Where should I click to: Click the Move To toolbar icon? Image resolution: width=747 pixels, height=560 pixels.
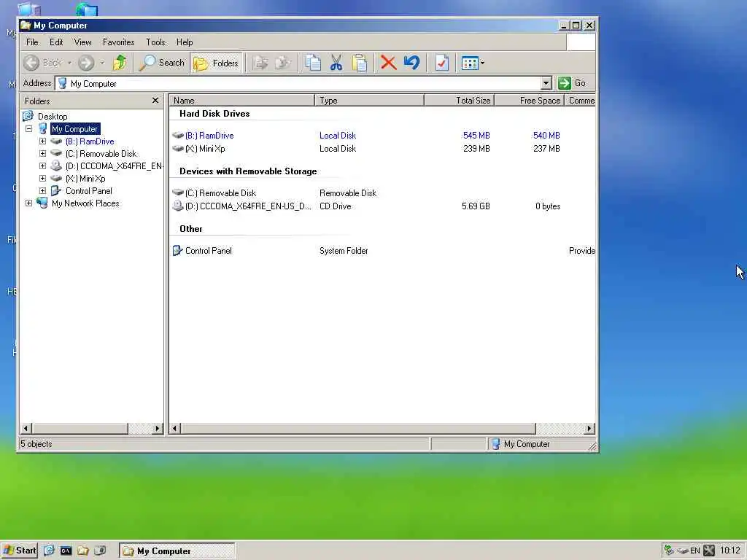(260, 63)
